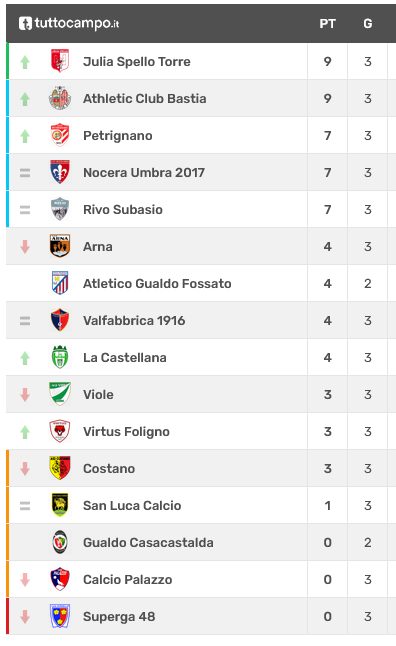Click Virtus Foligno team name
The image size is (396, 646).
(126, 432)
